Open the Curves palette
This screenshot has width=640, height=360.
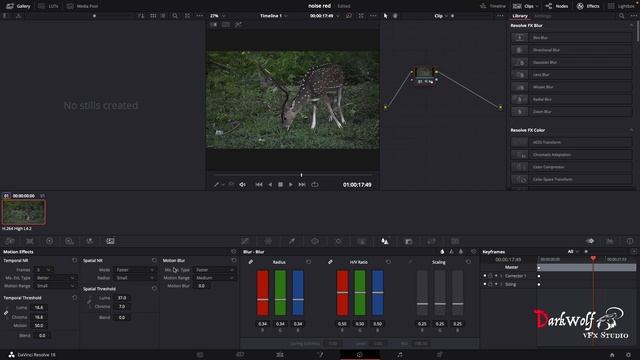(x=245, y=241)
